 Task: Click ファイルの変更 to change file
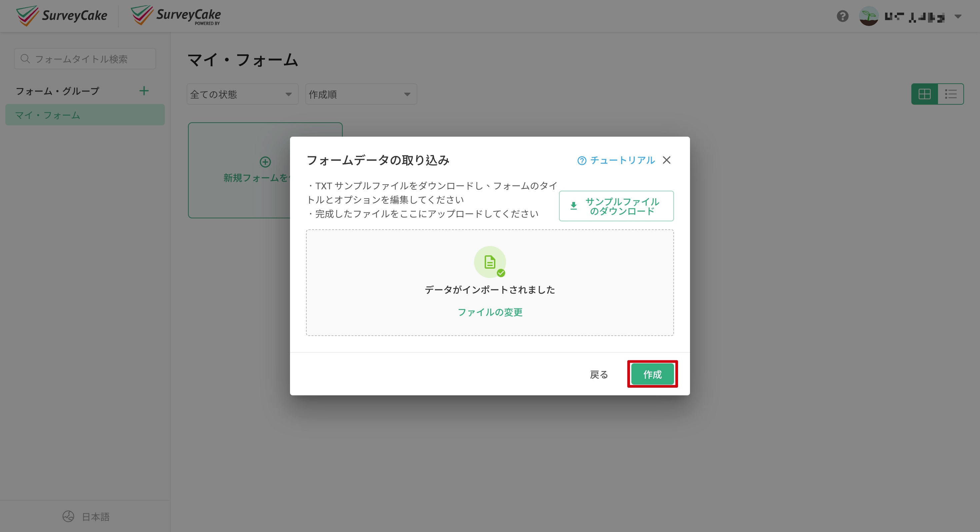[x=490, y=312]
